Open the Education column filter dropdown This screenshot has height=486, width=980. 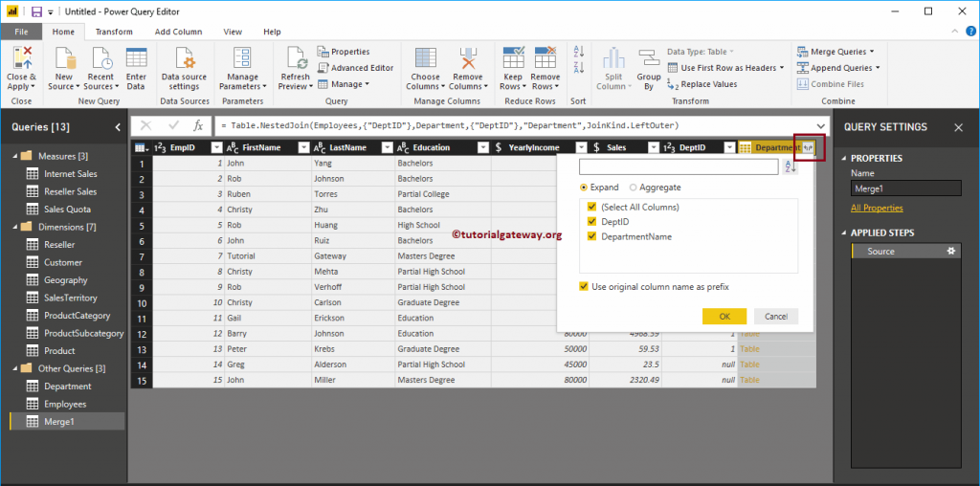coord(483,147)
